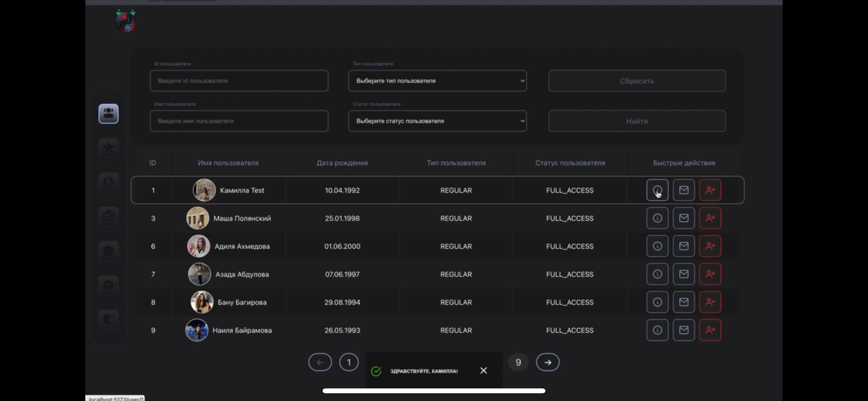Open the settings gear in the sidebar
Image resolution: width=868 pixels, height=401 pixels.
[x=108, y=285]
